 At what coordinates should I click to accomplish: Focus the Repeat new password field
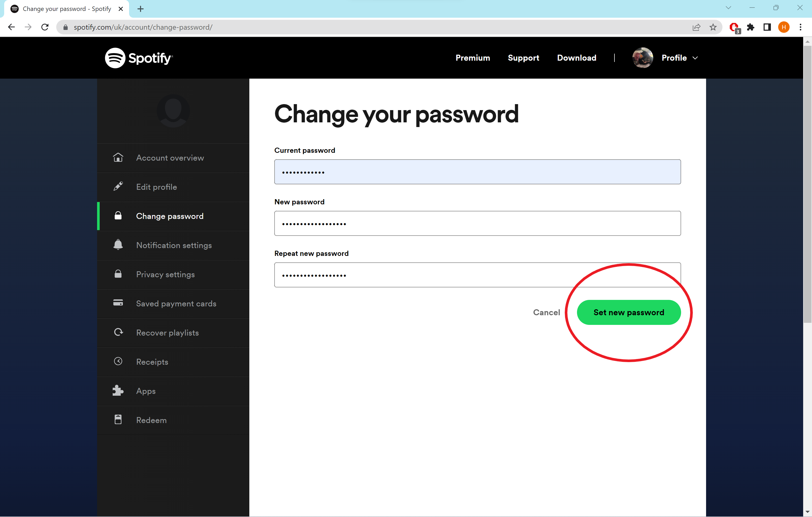click(478, 275)
